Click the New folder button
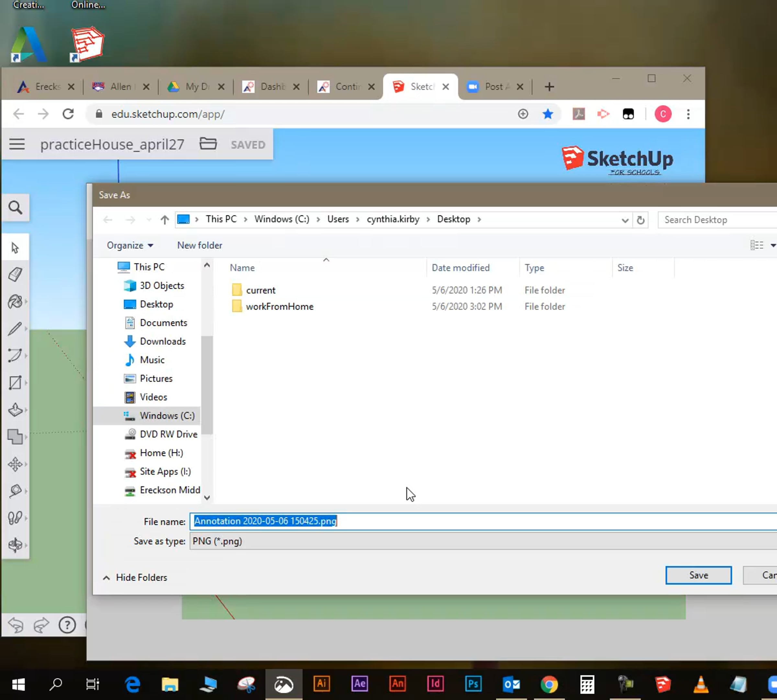777x700 pixels. 199,246
